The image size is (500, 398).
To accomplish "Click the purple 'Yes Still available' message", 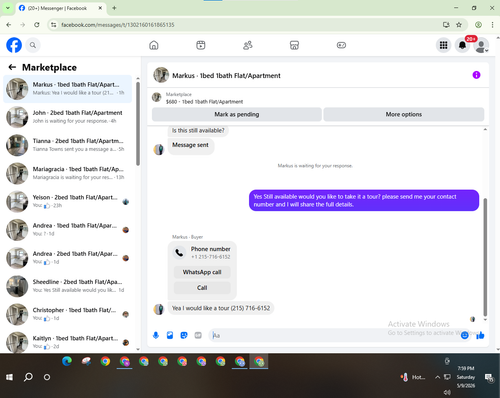I will [364, 200].
